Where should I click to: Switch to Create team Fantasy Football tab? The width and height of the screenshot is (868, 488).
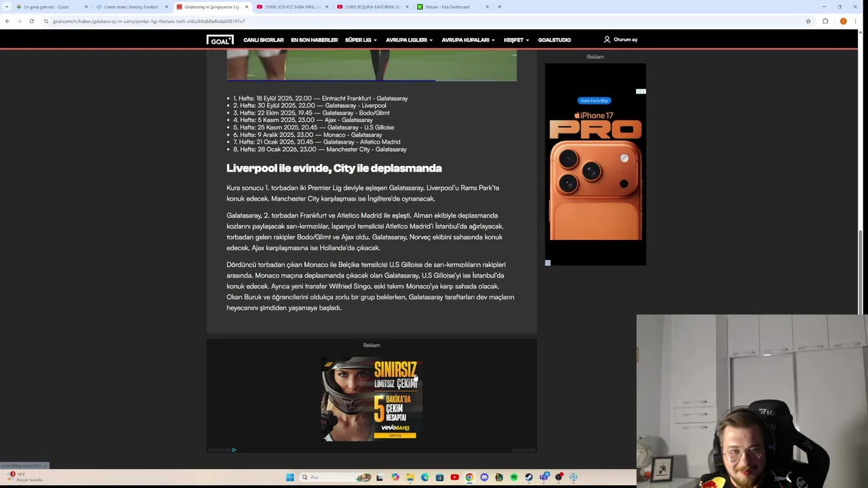coord(131,7)
